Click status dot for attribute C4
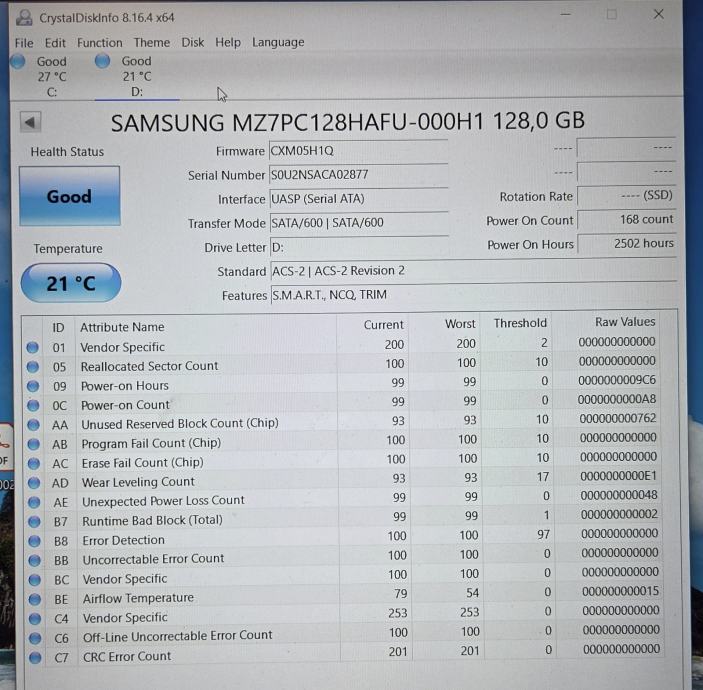 [x=35, y=619]
